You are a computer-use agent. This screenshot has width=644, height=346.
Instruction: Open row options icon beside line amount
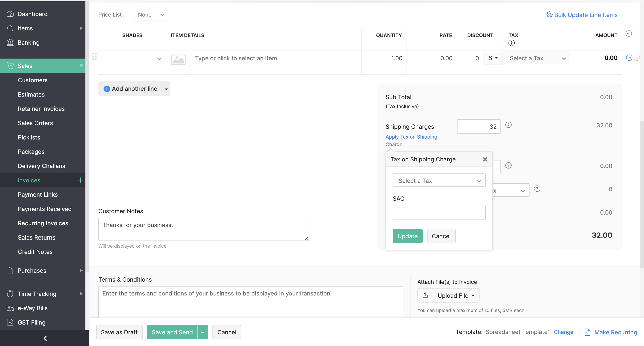pos(629,58)
